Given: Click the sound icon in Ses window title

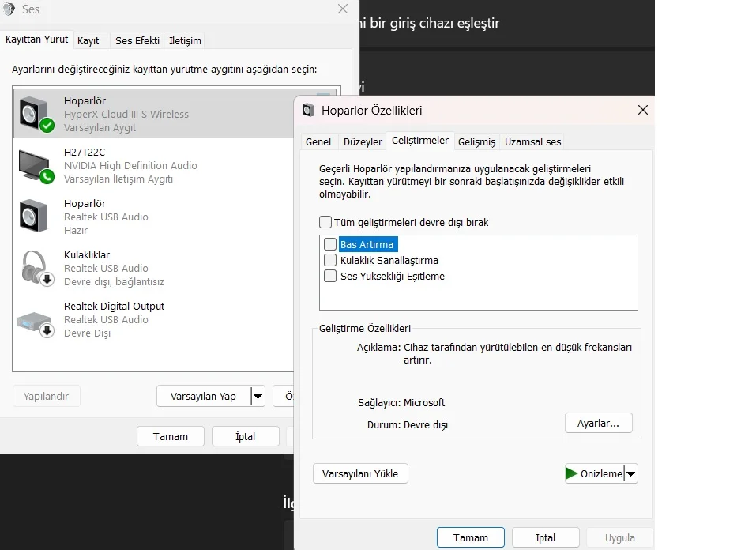Looking at the screenshot, I should (x=9, y=9).
